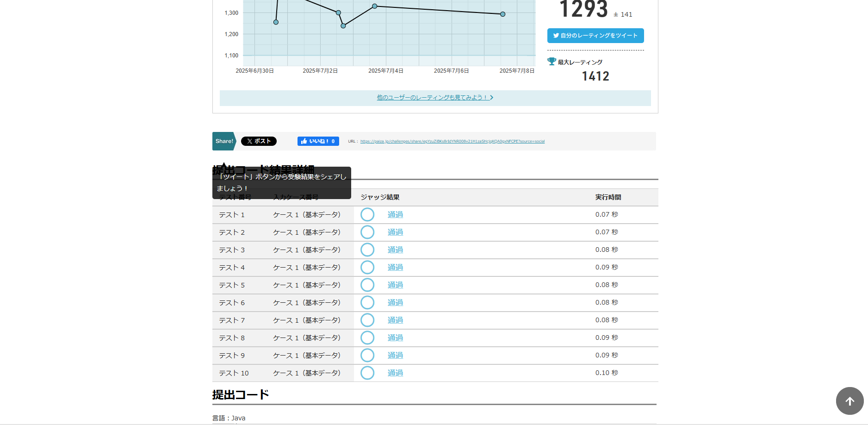Click the pass circle icon for Test 5

coord(367,285)
